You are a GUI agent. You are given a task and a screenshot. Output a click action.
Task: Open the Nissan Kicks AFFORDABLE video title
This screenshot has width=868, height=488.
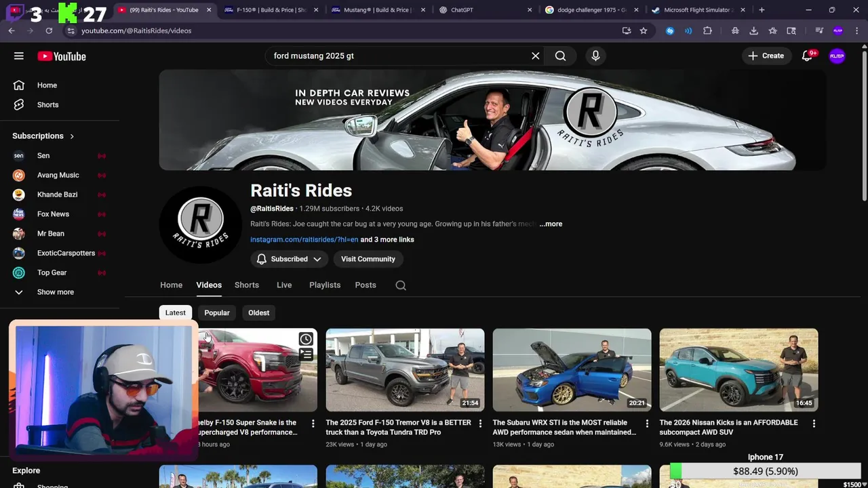(730, 427)
